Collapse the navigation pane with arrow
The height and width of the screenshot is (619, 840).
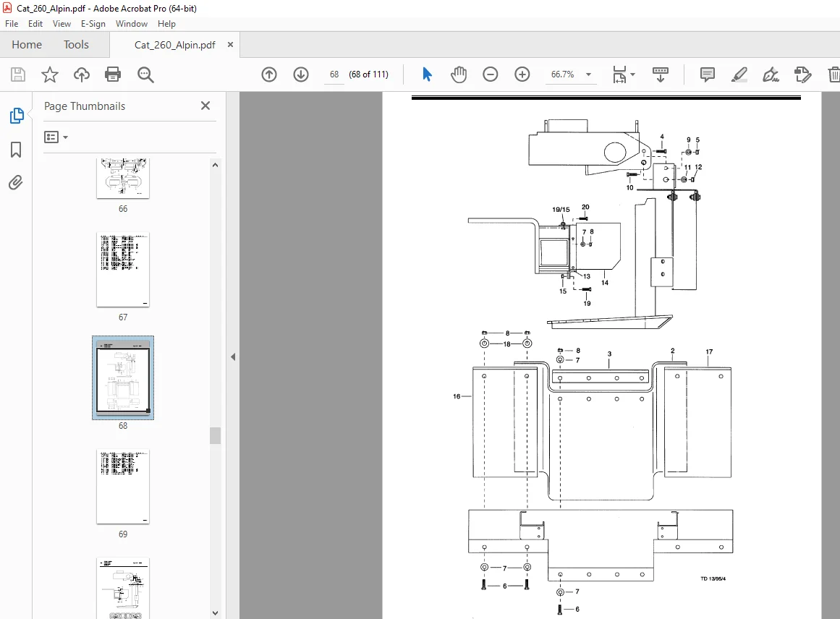(x=233, y=357)
